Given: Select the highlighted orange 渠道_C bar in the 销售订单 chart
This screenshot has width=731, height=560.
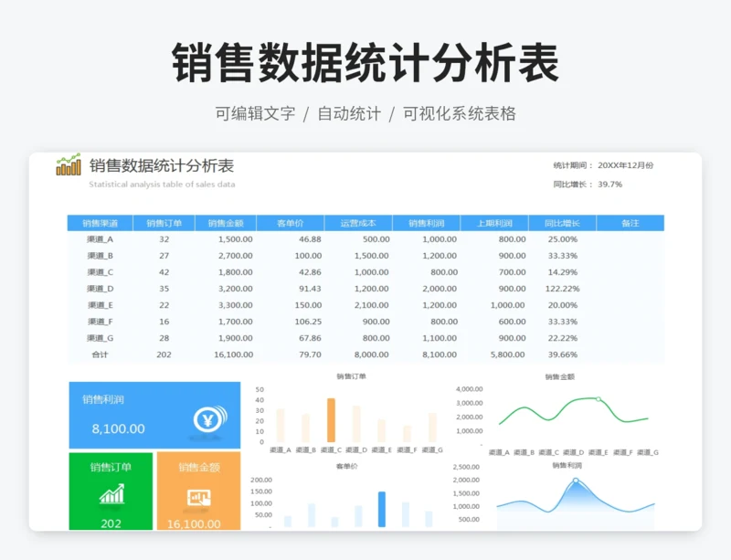Looking at the screenshot, I should [x=331, y=420].
